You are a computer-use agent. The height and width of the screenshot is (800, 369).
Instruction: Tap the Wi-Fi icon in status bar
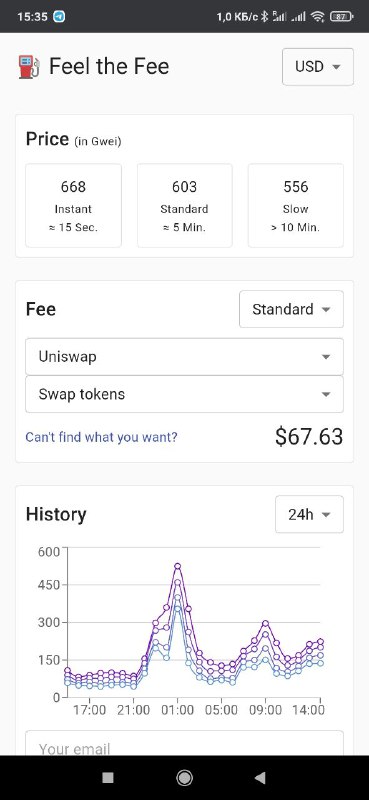point(318,16)
